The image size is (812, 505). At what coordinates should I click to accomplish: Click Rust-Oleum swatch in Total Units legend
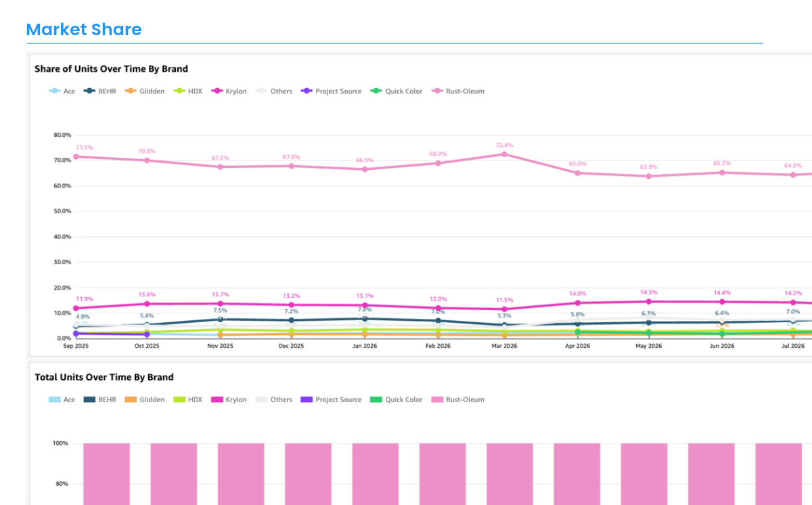(437, 400)
